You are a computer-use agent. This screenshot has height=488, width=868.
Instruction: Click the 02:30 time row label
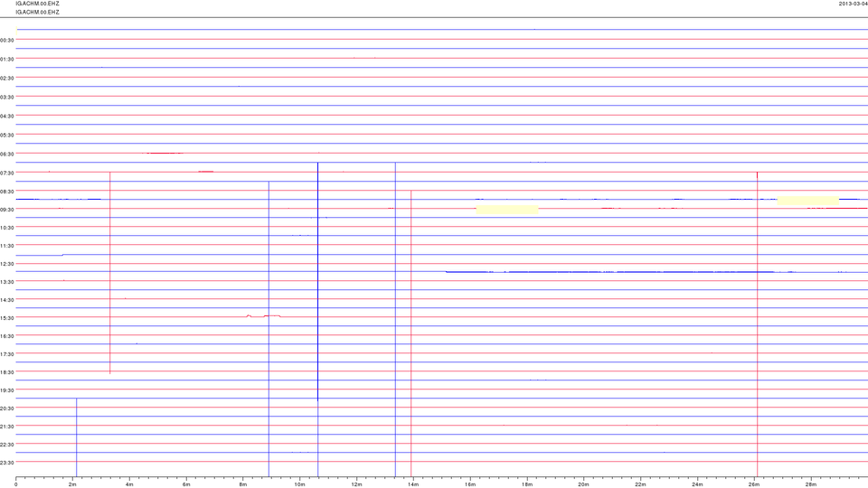(6, 79)
